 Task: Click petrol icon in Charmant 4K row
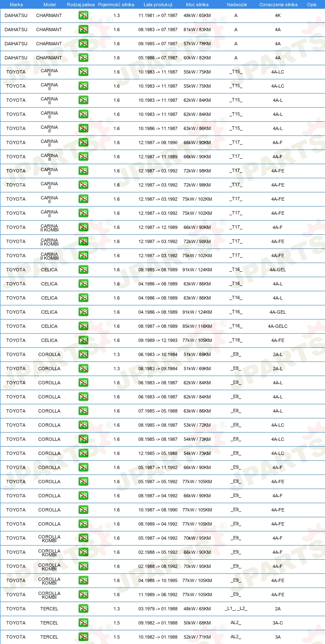pyautogui.click(x=83, y=15)
